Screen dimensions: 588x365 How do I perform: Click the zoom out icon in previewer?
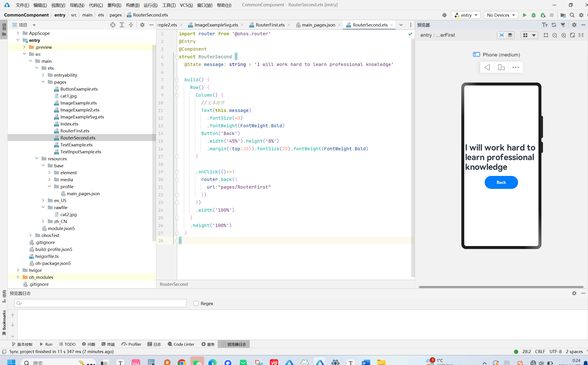(555, 35)
